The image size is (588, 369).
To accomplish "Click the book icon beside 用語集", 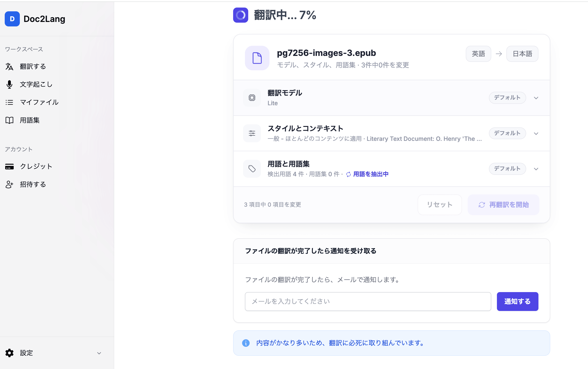I will 9,120.
